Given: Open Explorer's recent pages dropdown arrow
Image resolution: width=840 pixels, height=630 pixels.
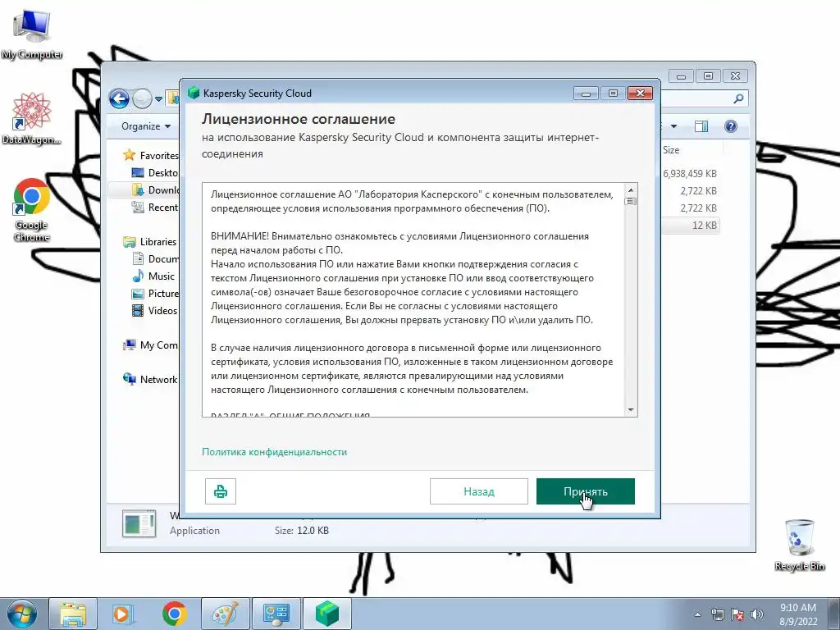Looking at the screenshot, I should 158,99.
